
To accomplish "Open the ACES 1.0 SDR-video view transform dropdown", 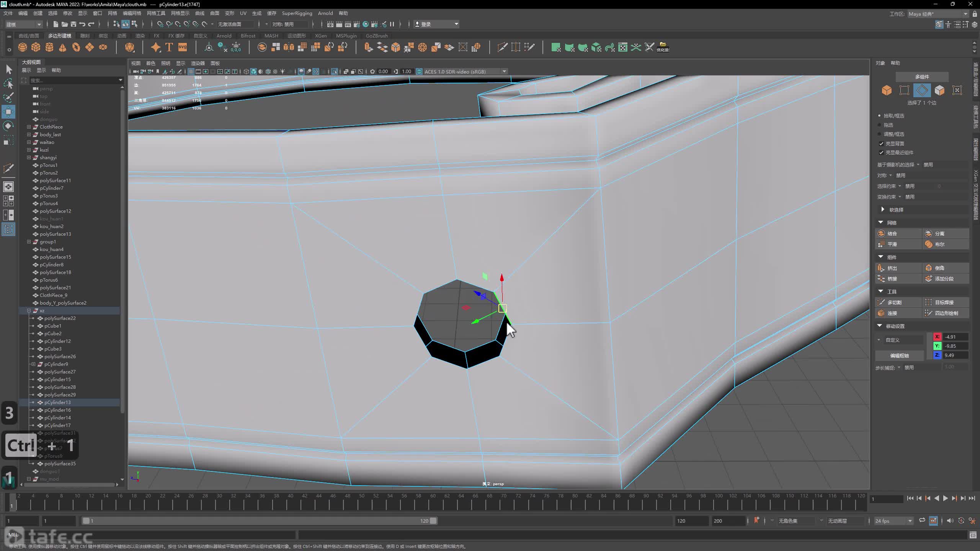I will (x=465, y=72).
